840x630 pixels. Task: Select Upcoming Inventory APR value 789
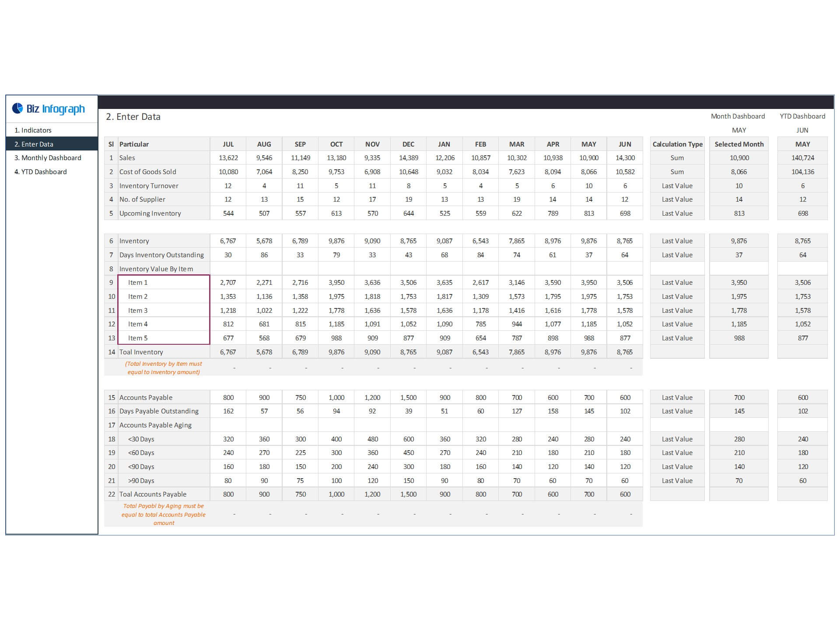(553, 213)
